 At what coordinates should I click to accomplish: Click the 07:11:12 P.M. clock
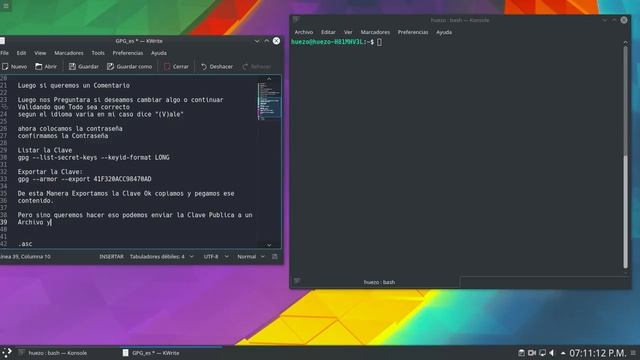[598, 353]
